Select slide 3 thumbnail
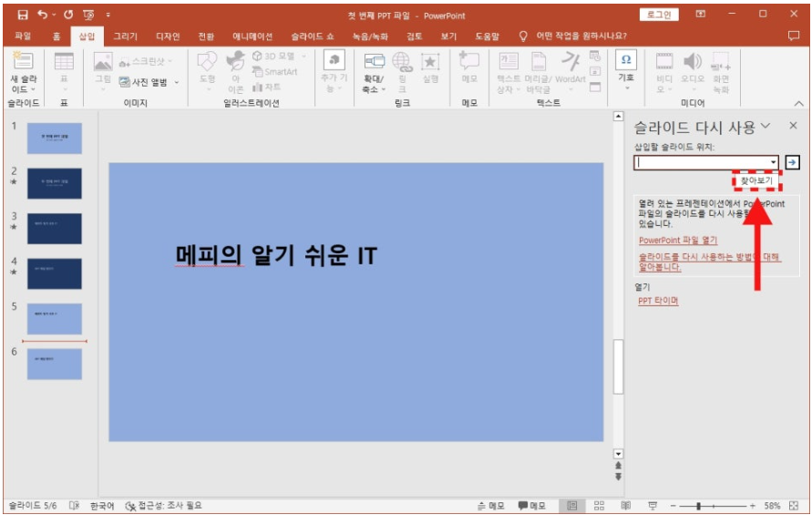Screen dimensions: 812x515 [x=55, y=229]
